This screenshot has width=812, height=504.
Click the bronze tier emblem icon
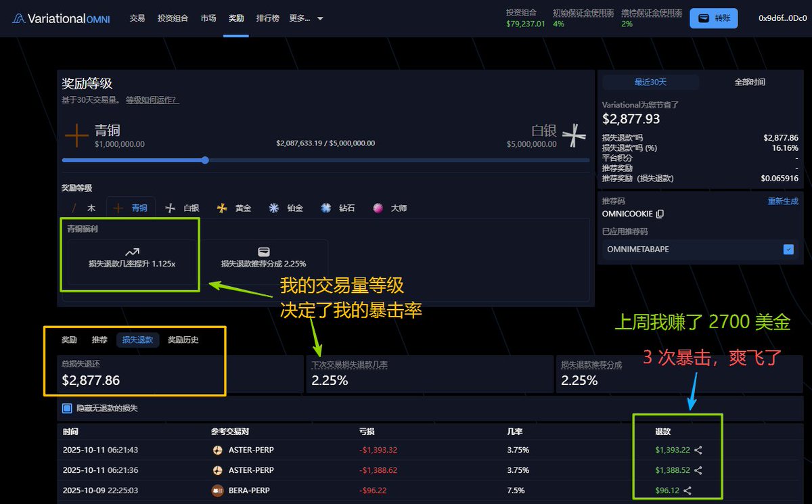76,135
